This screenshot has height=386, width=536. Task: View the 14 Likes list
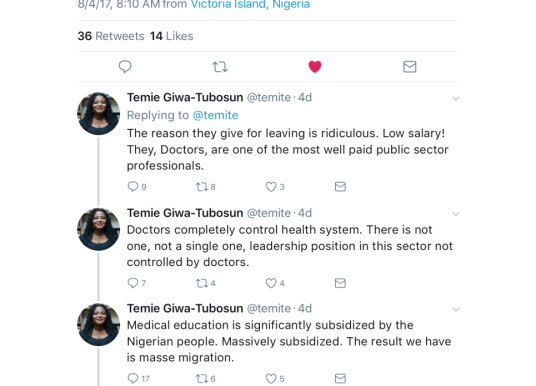point(172,36)
